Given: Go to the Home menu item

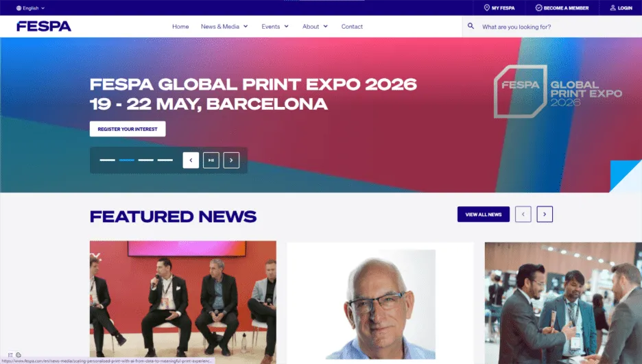Looking at the screenshot, I should click(180, 27).
